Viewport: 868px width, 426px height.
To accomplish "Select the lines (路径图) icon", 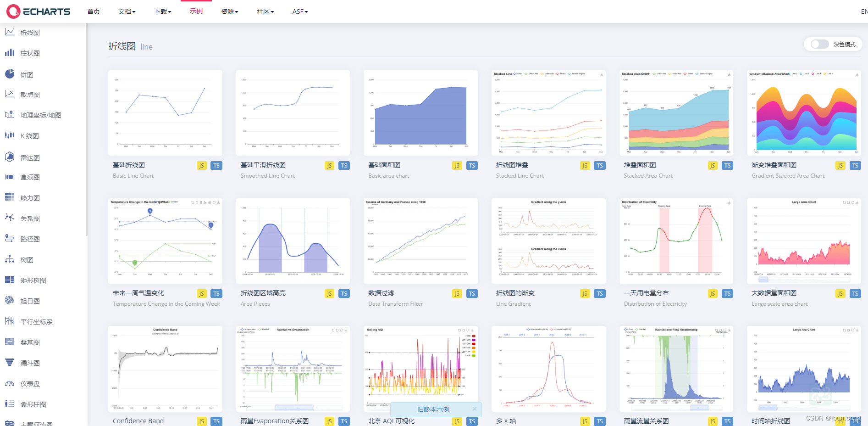I will click(9, 239).
